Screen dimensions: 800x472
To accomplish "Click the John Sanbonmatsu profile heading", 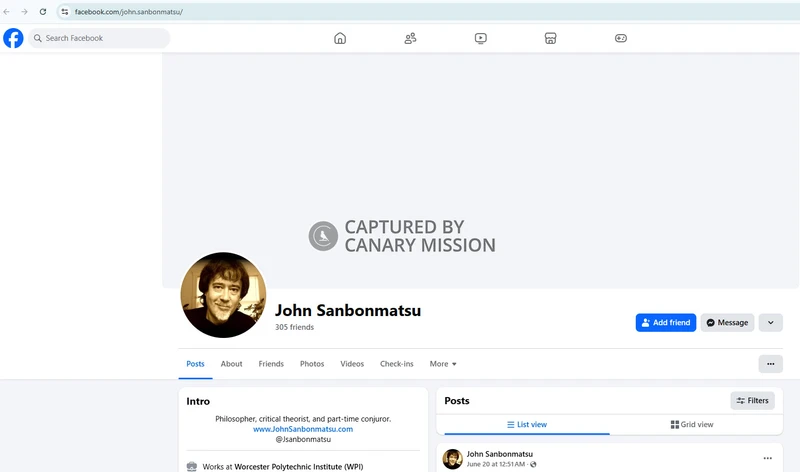I will tap(348, 310).
